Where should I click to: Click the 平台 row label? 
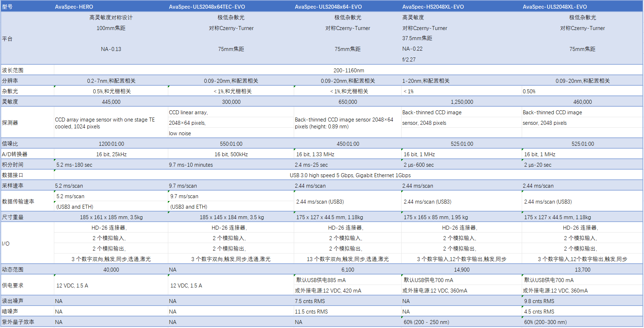pyautogui.click(x=27, y=38)
